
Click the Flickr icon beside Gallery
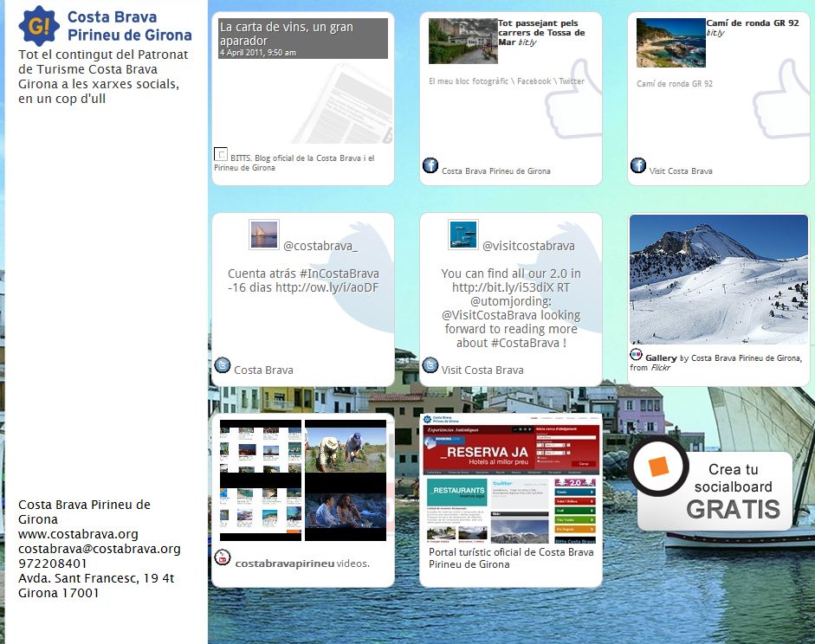637,355
